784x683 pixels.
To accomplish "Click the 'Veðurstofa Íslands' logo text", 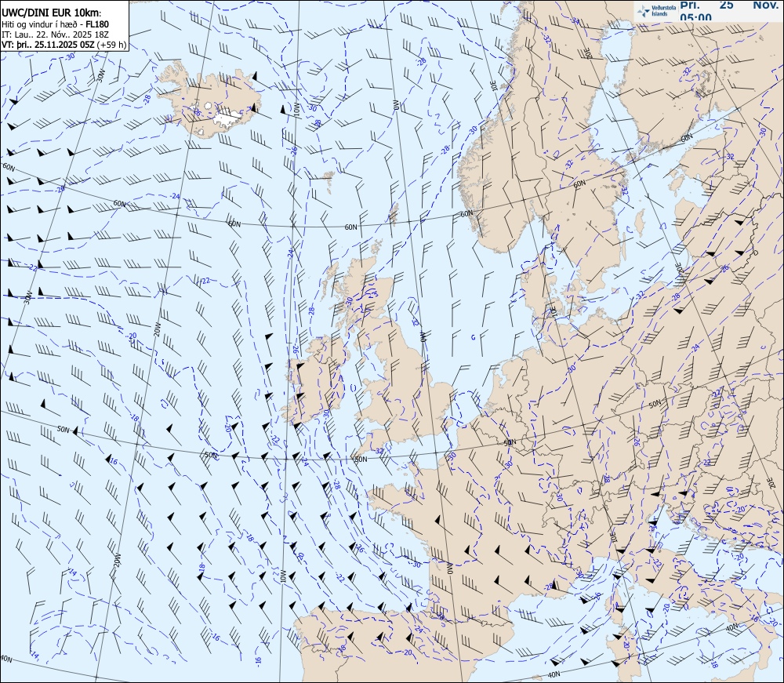I will coord(663,11).
